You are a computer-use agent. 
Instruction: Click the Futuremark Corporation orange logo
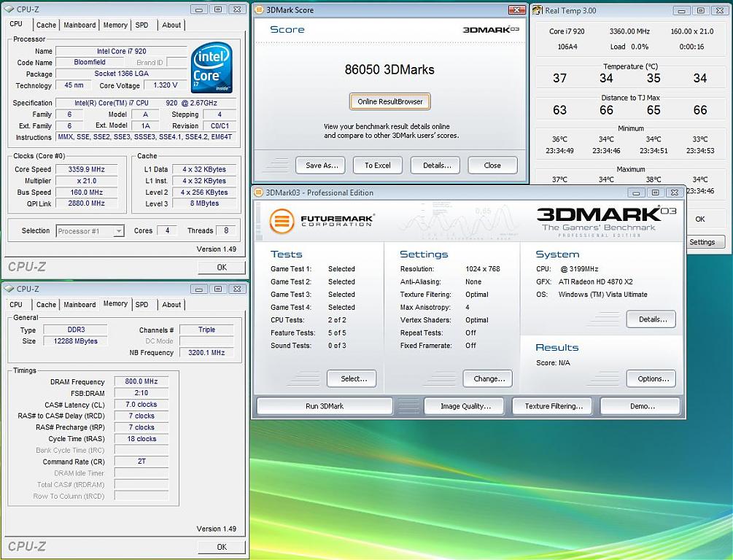pyautogui.click(x=282, y=221)
